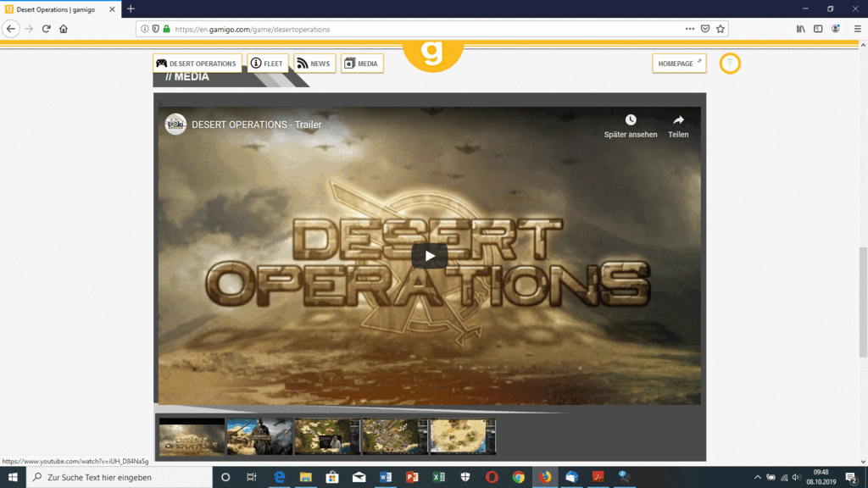Screen dimensions: 868x488
Task: Open the volume control in the tray
Action: 796,477
